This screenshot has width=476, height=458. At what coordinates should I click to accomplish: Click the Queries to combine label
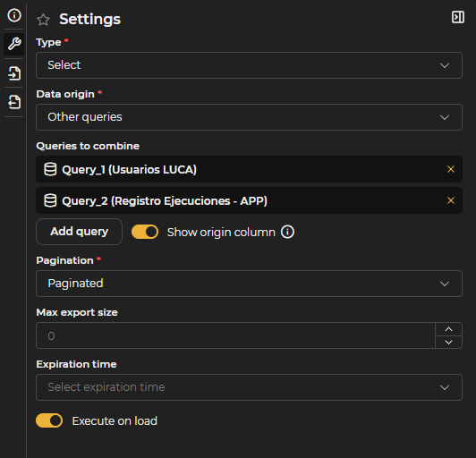coord(88,146)
